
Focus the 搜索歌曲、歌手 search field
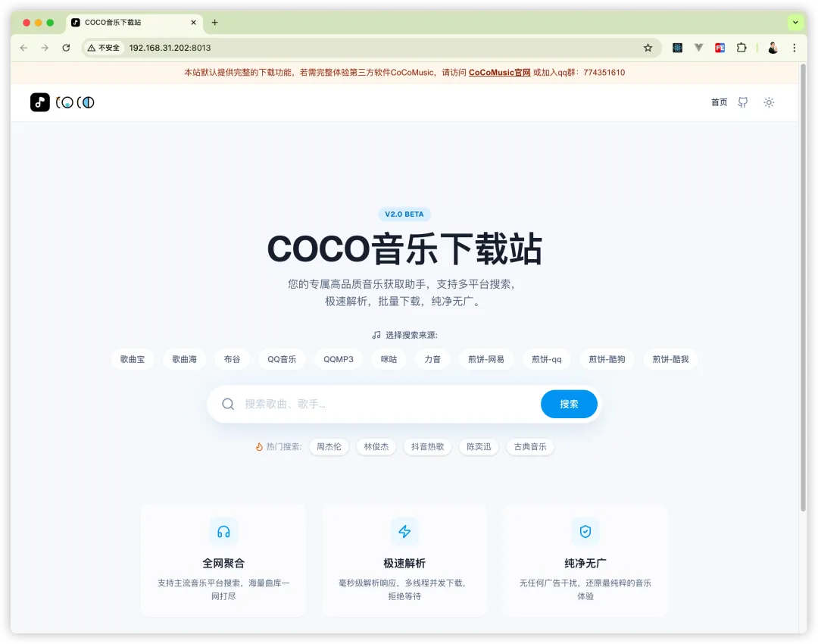[x=389, y=404]
